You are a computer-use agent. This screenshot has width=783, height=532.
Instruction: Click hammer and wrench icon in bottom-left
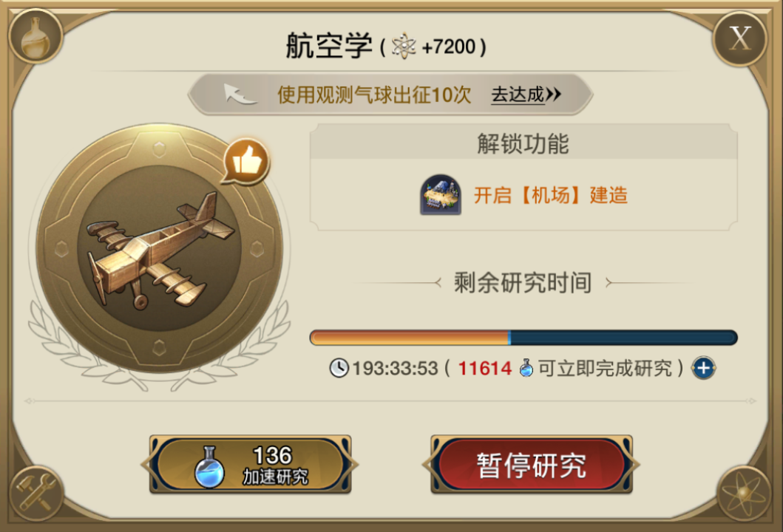click(34, 494)
